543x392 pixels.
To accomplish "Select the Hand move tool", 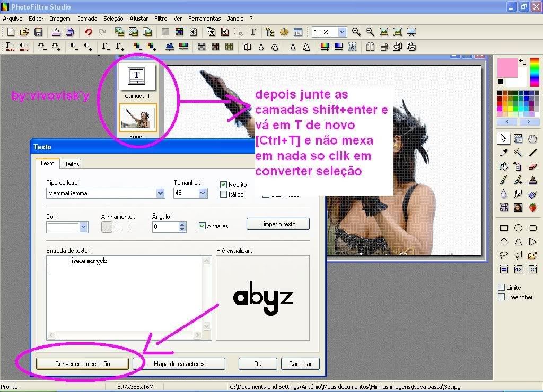I will tap(532, 139).
